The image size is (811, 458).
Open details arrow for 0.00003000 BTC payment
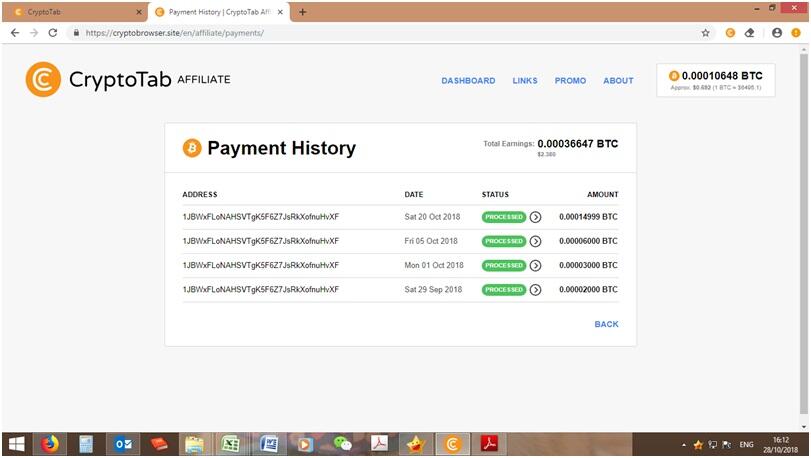coord(535,266)
